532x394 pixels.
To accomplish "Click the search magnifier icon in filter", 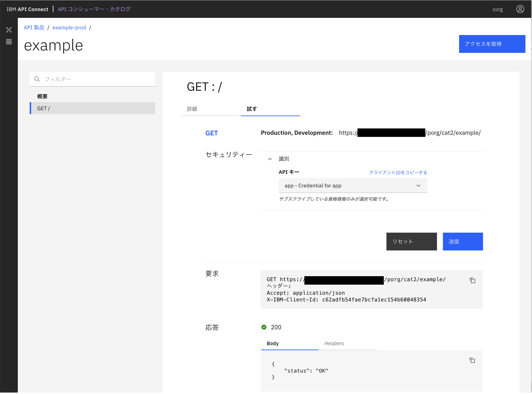I will click(x=37, y=79).
